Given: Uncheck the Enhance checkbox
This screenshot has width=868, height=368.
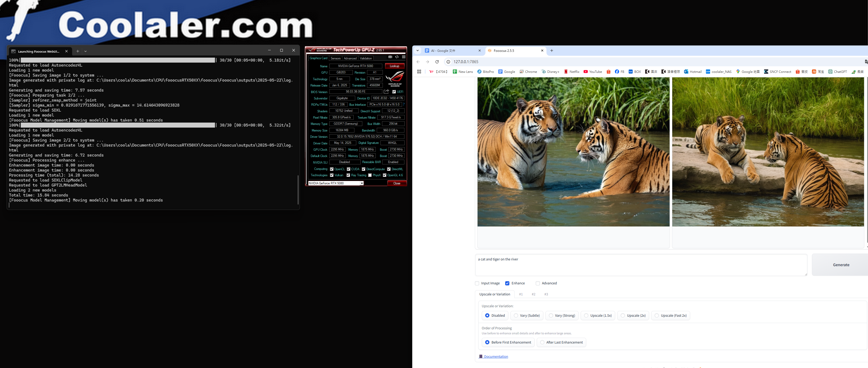Looking at the screenshot, I should (507, 283).
